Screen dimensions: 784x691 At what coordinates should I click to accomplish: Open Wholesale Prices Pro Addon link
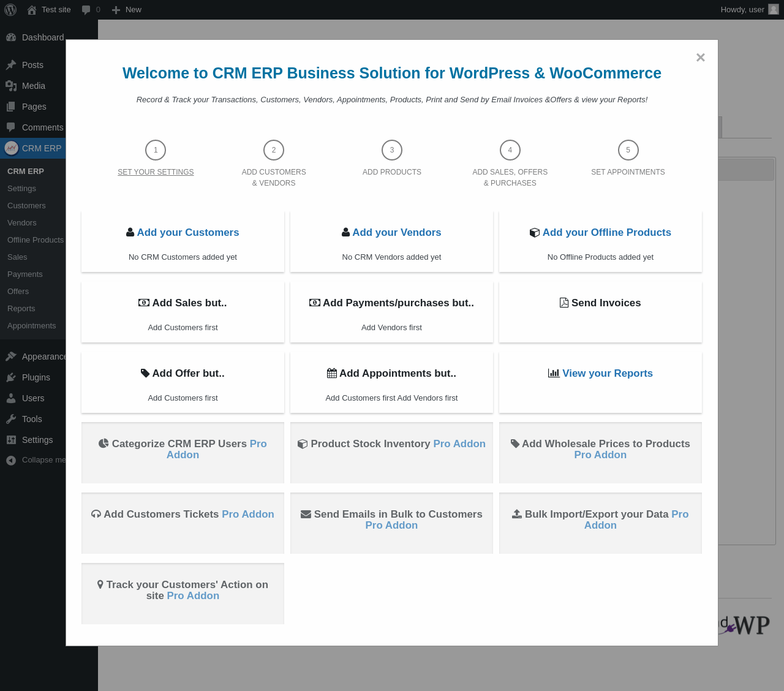[x=600, y=455]
